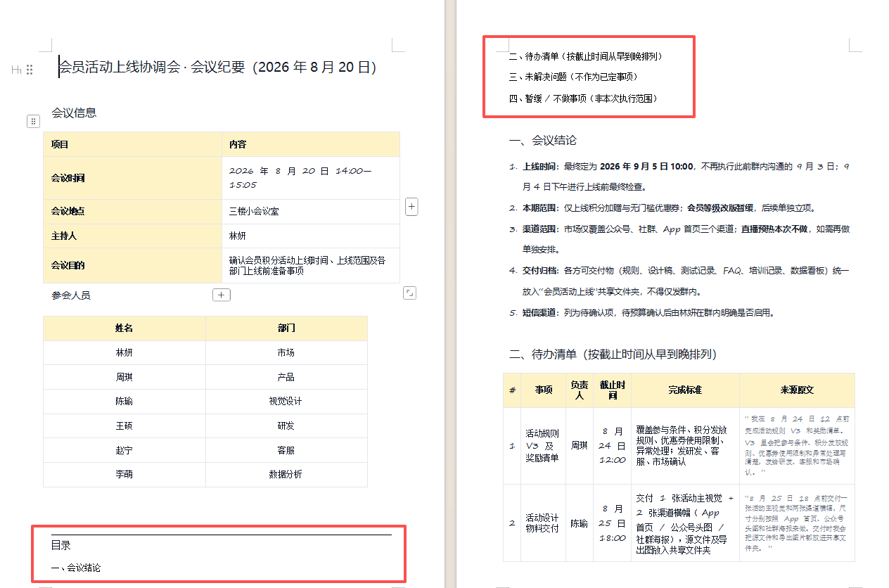
Task: Click 陈瑜 in the todo table
Action: pos(580,523)
